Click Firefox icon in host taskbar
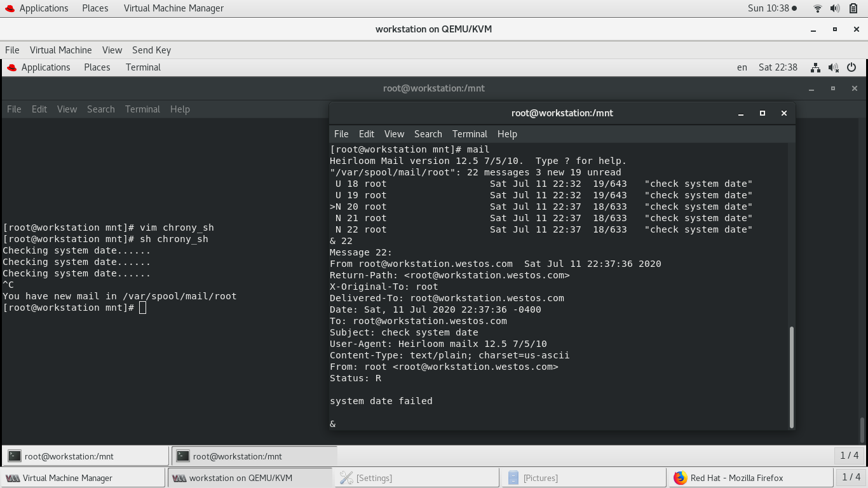This screenshot has height=488, width=868. 681,478
